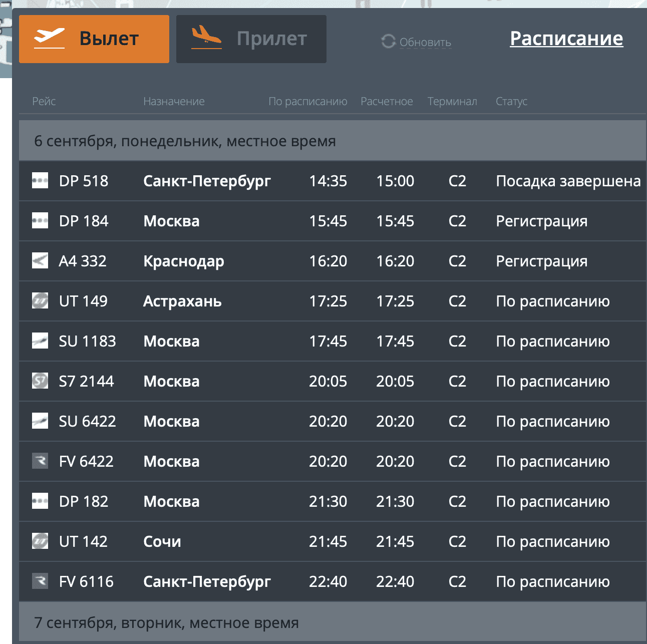Click the UTair logo beside UT 149
This screenshot has height=644, width=647.
pyautogui.click(x=40, y=301)
